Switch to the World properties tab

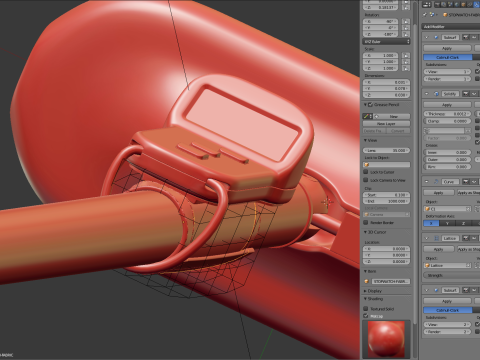point(457,4)
